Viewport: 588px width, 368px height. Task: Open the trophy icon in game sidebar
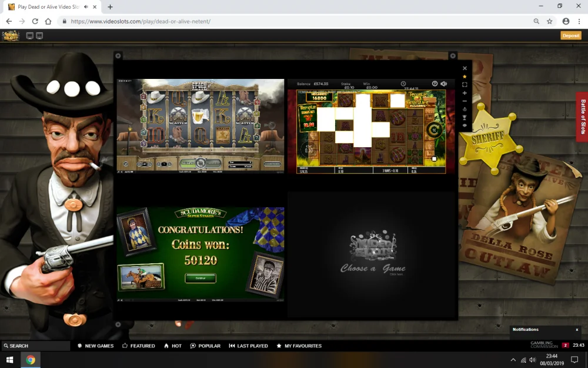465,118
